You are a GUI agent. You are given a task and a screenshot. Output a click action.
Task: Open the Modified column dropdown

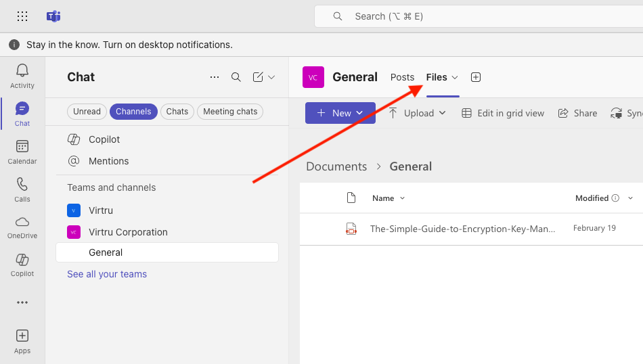(630, 198)
